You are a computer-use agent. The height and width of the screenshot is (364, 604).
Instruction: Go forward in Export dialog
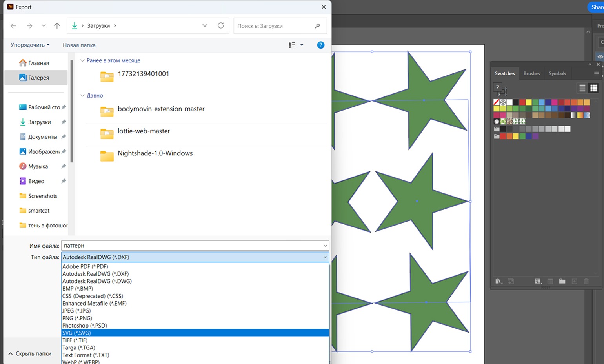pos(29,26)
